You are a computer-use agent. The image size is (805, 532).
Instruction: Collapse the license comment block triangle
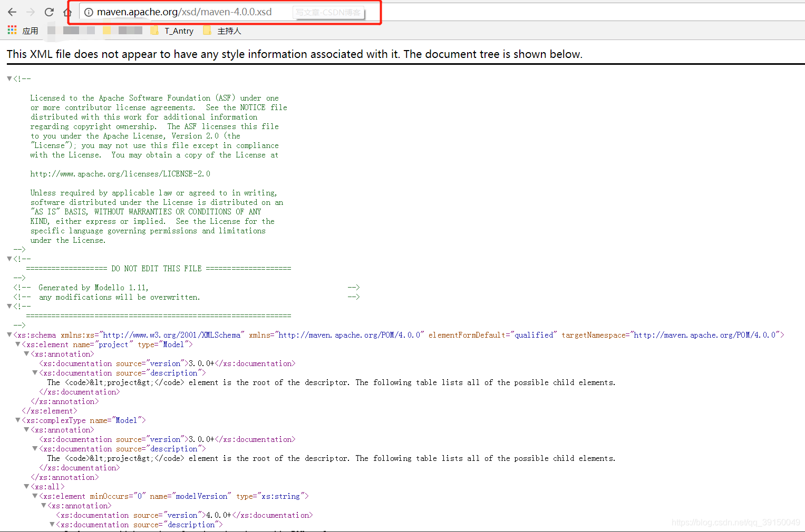9,78
